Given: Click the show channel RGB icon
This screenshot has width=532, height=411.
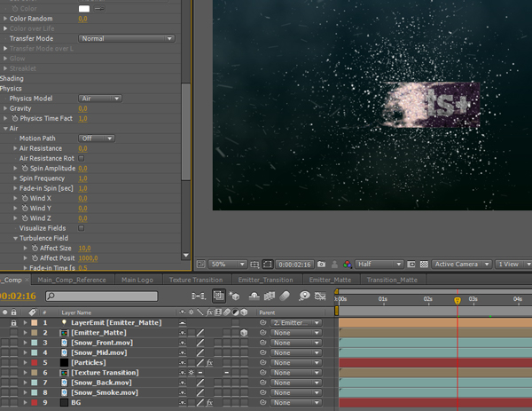Looking at the screenshot, I should (x=348, y=265).
